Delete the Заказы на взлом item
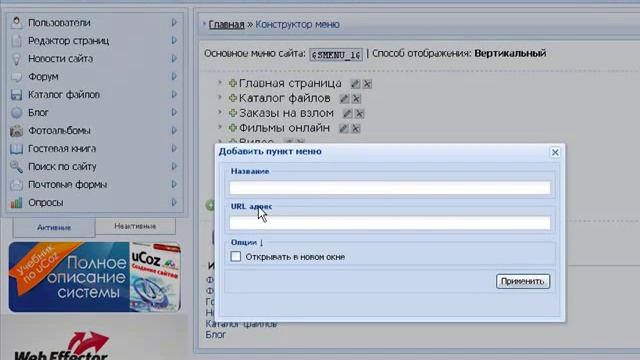 tap(360, 113)
